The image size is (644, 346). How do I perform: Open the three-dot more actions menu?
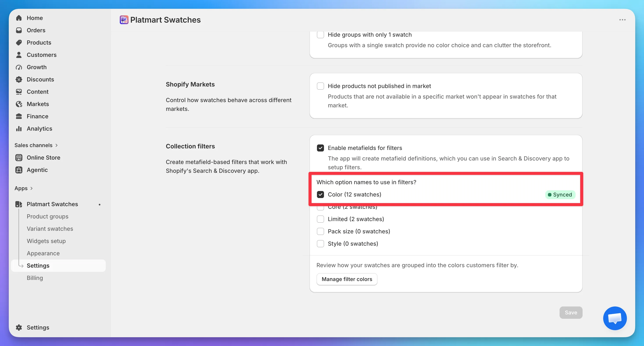[622, 20]
